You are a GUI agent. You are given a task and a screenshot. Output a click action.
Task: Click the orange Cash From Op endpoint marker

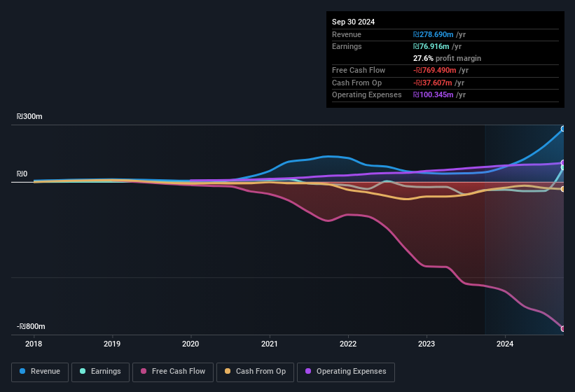tap(563, 189)
